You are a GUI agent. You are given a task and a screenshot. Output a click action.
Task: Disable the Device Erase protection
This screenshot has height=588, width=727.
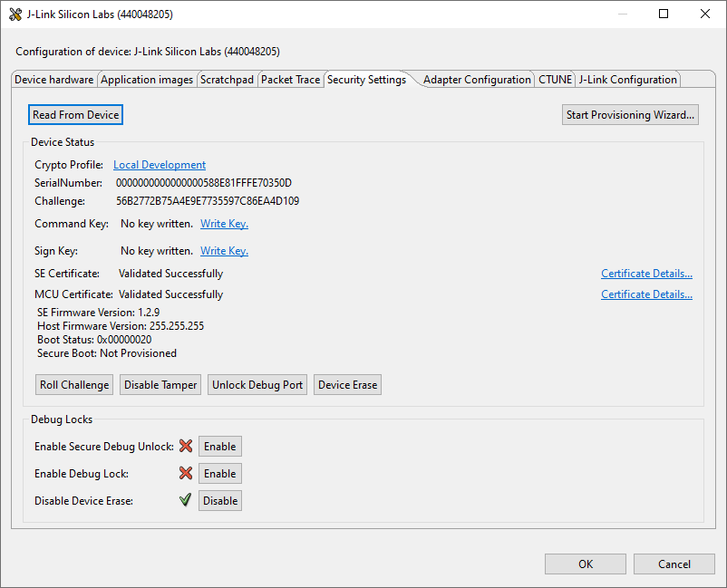pyautogui.click(x=219, y=500)
